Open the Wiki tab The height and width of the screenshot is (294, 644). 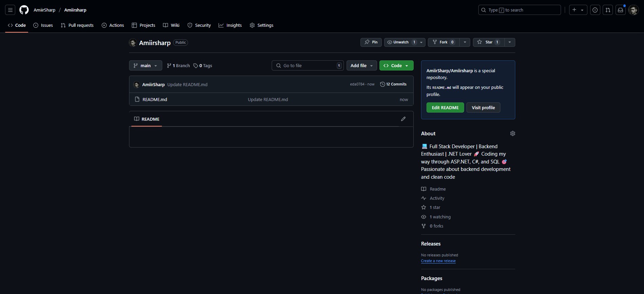point(171,25)
